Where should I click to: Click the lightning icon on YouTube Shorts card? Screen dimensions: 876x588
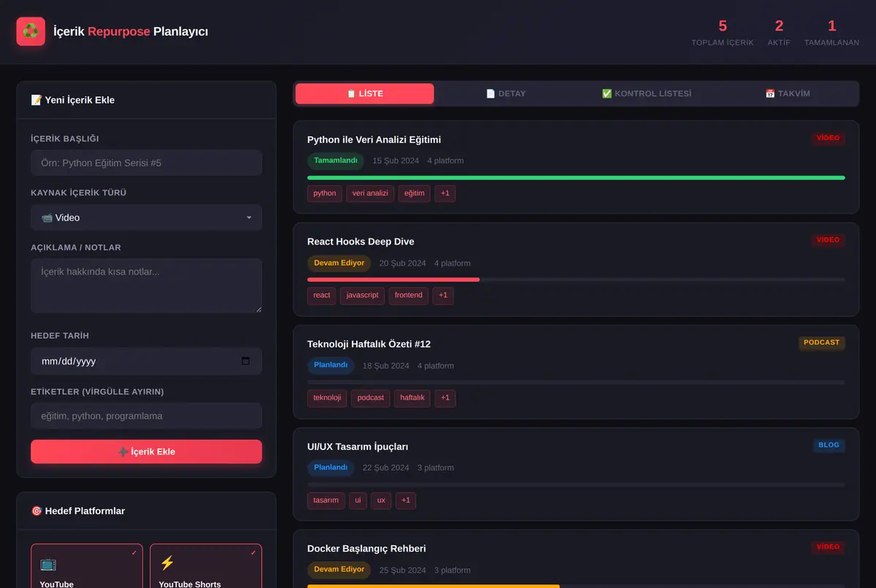click(x=167, y=563)
